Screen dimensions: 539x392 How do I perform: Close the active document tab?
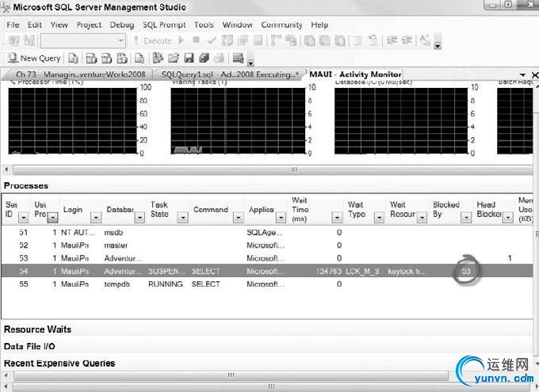tap(533, 74)
